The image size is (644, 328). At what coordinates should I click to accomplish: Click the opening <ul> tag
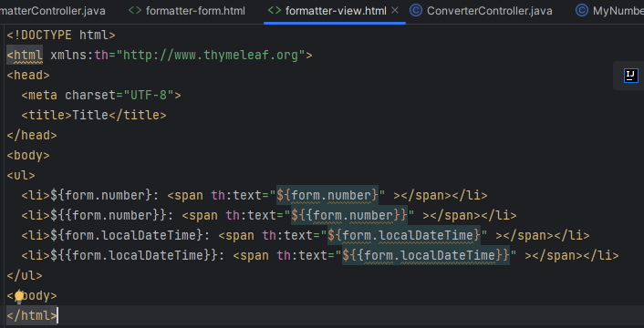(21, 176)
